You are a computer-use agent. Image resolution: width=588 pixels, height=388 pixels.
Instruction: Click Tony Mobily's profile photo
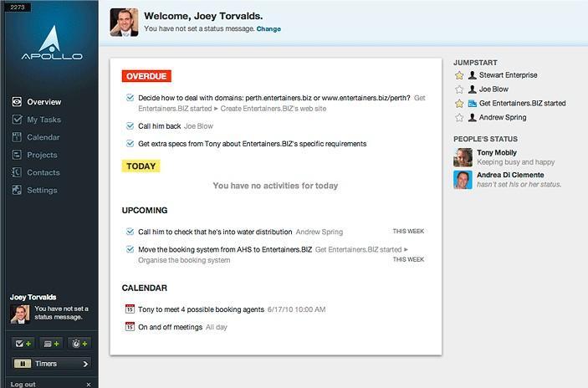pyautogui.click(x=463, y=157)
